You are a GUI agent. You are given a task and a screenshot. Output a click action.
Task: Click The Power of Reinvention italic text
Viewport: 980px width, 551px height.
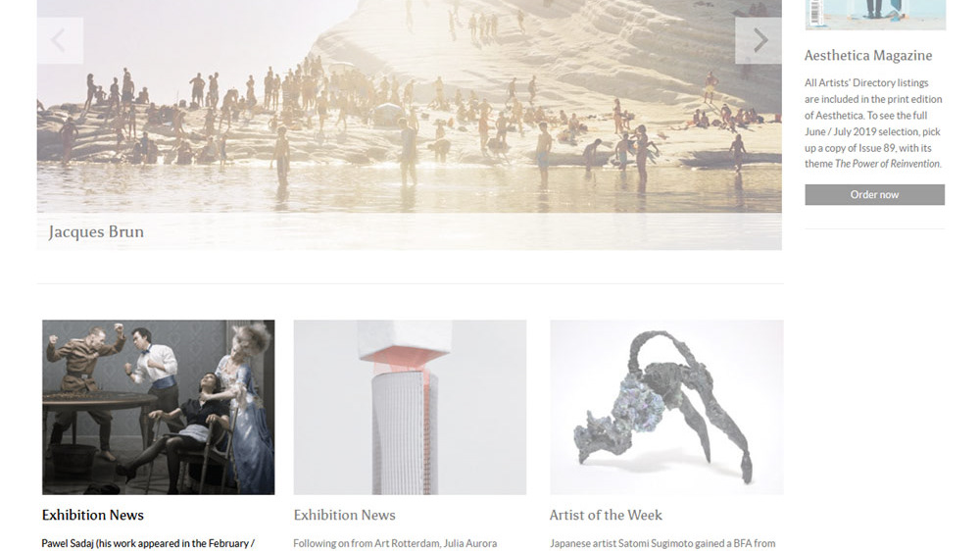(x=888, y=164)
